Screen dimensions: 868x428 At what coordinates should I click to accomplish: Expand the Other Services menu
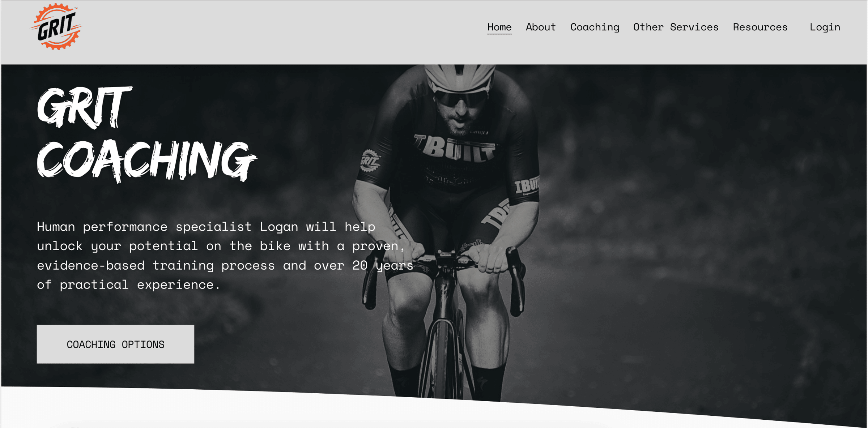coord(676,27)
